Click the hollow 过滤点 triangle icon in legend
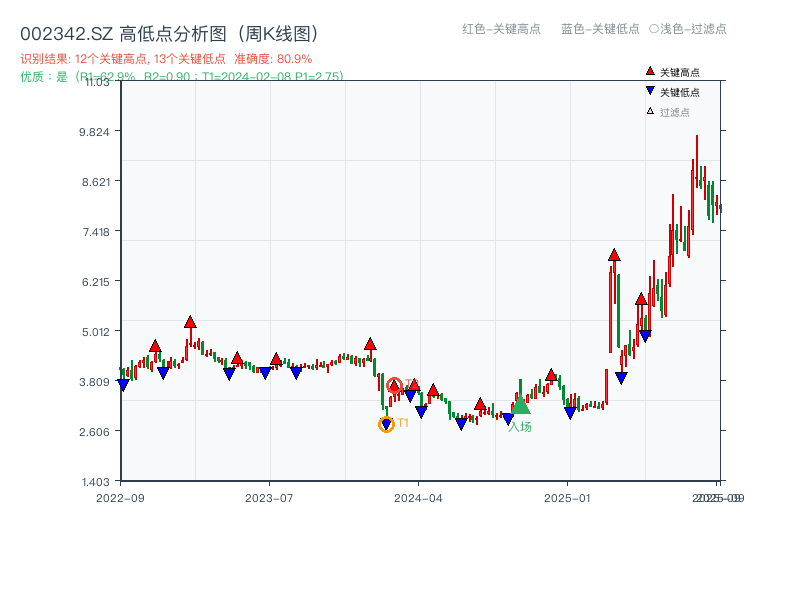Viewport: 800px width, 600px height. tap(650, 111)
